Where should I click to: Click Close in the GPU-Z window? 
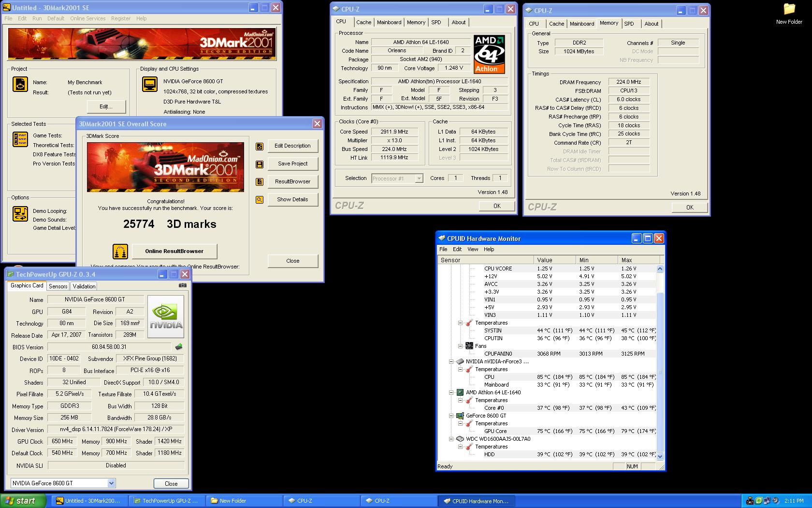pyautogui.click(x=171, y=483)
